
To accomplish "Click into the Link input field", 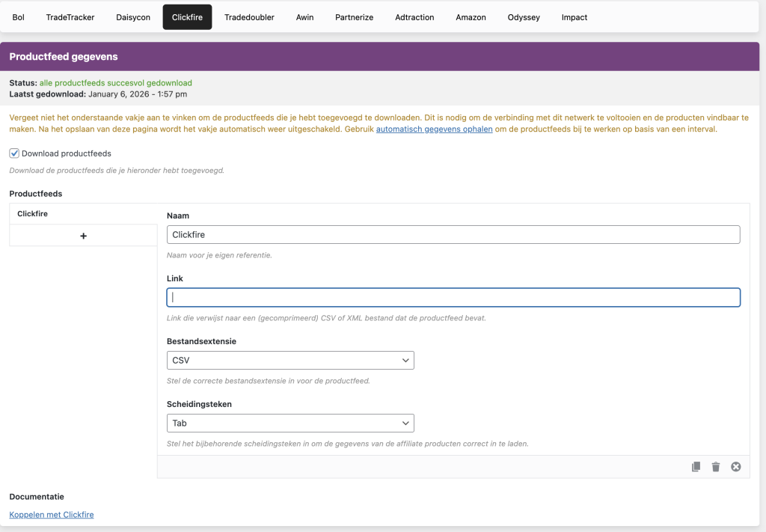I will (453, 298).
